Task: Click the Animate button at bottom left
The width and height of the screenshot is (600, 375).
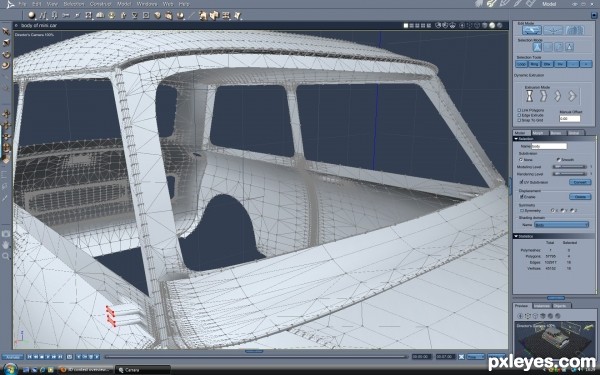Action: [13, 357]
